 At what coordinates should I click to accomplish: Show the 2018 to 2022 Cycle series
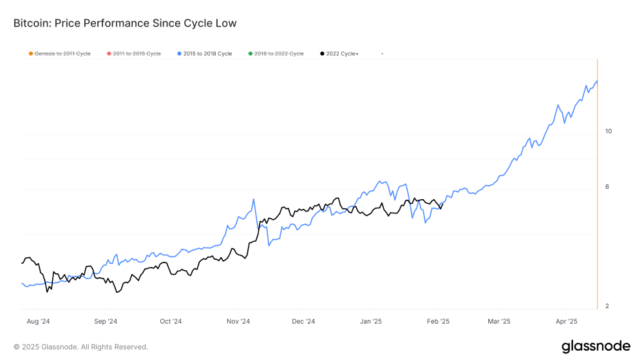pos(279,54)
